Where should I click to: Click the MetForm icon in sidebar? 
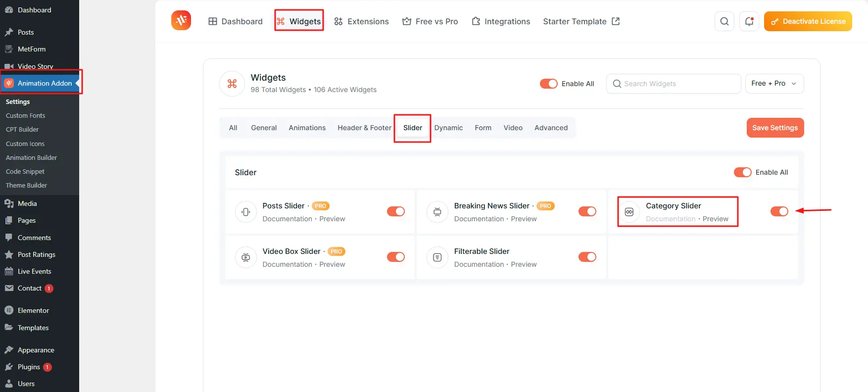(9, 49)
